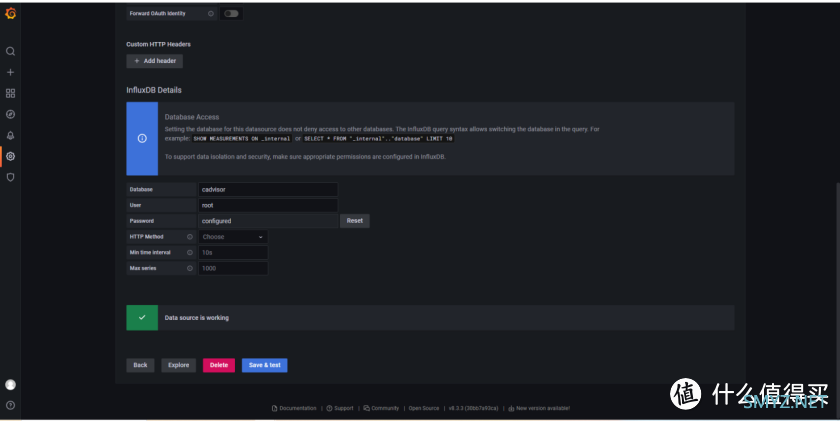Image resolution: width=840 pixels, height=421 pixels.
Task: Open the Documentation footer link
Action: pyautogui.click(x=294, y=408)
